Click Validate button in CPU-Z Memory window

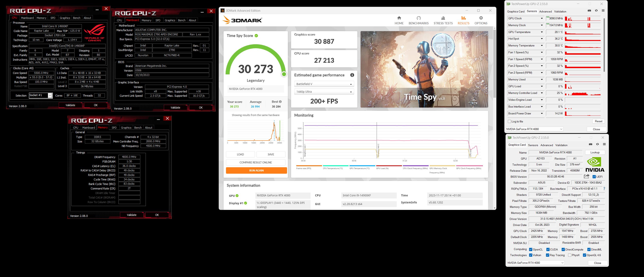132,215
